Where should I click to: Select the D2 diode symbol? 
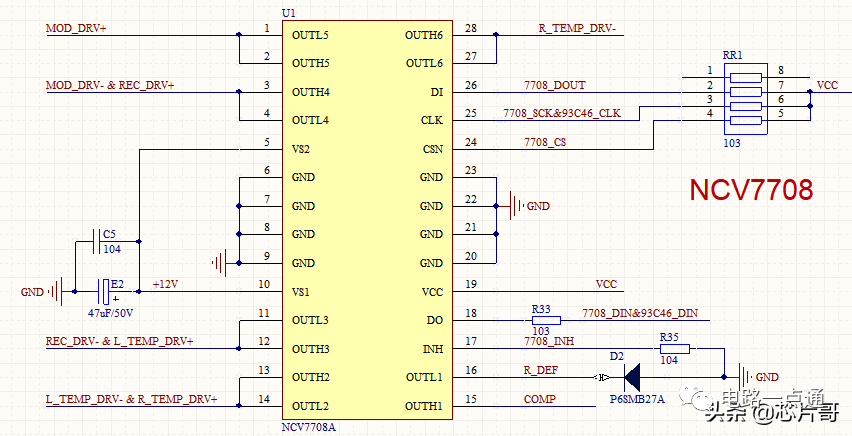631,377
